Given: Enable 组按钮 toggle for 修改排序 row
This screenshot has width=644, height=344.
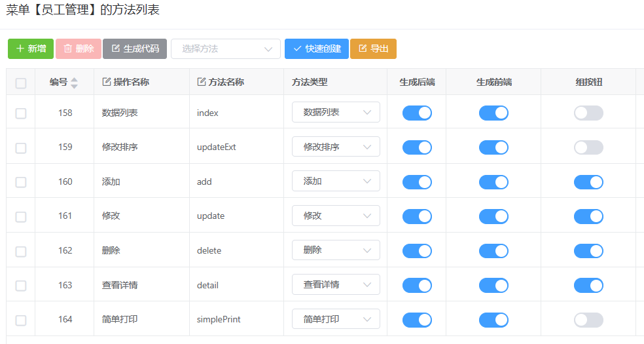Looking at the screenshot, I should 588,147.
